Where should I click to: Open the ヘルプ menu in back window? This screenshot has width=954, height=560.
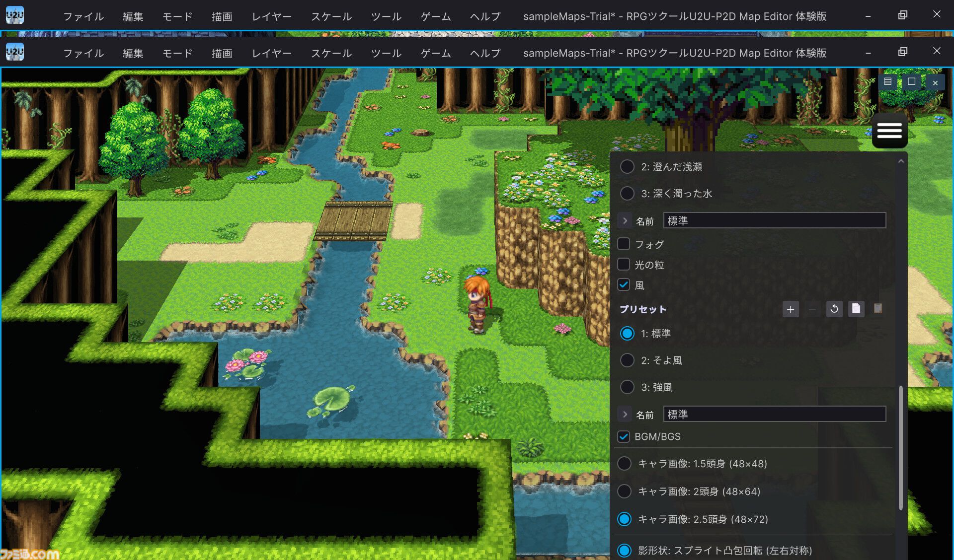pos(485,16)
